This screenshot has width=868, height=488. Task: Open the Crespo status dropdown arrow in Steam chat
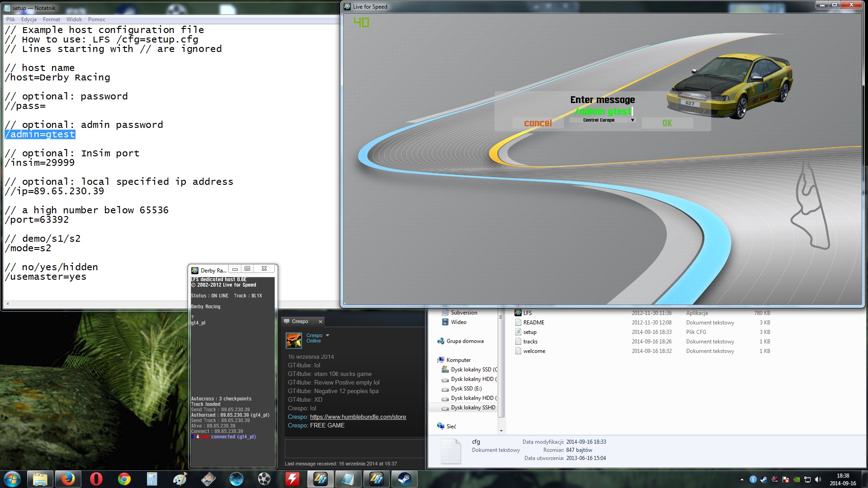click(x=328, y=335)
